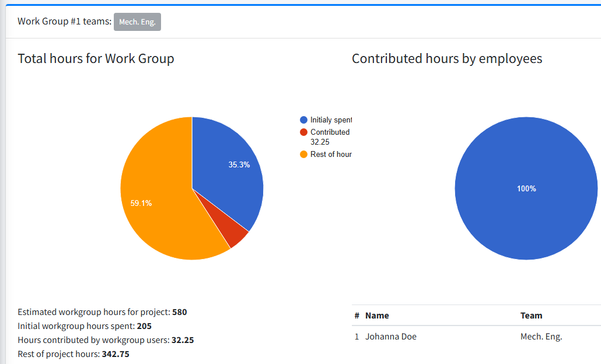Image resolution: width=601 pixels, height=364 pixels.
Task: Click the 'Rest of hour' legend label
Action: point(331,155)
